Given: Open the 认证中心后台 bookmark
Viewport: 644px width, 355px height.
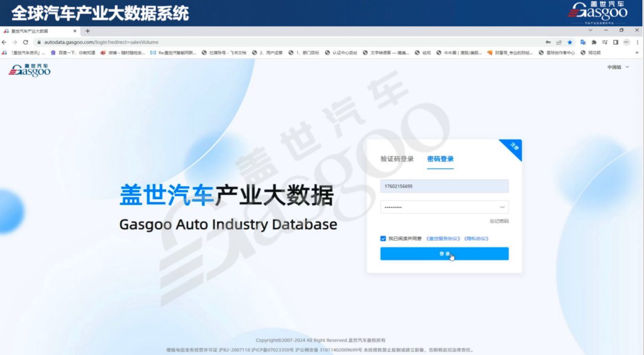Looking at the screenshot, I should coord(341,52).
